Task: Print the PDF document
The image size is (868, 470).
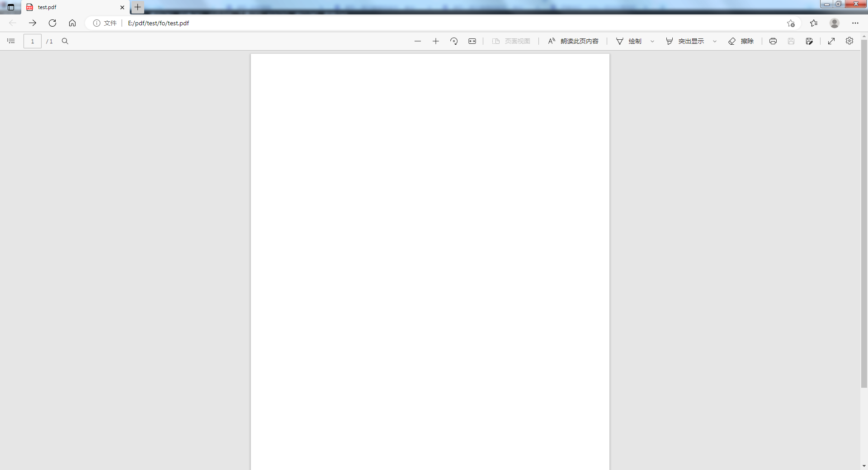Action: tap(773, 41)
